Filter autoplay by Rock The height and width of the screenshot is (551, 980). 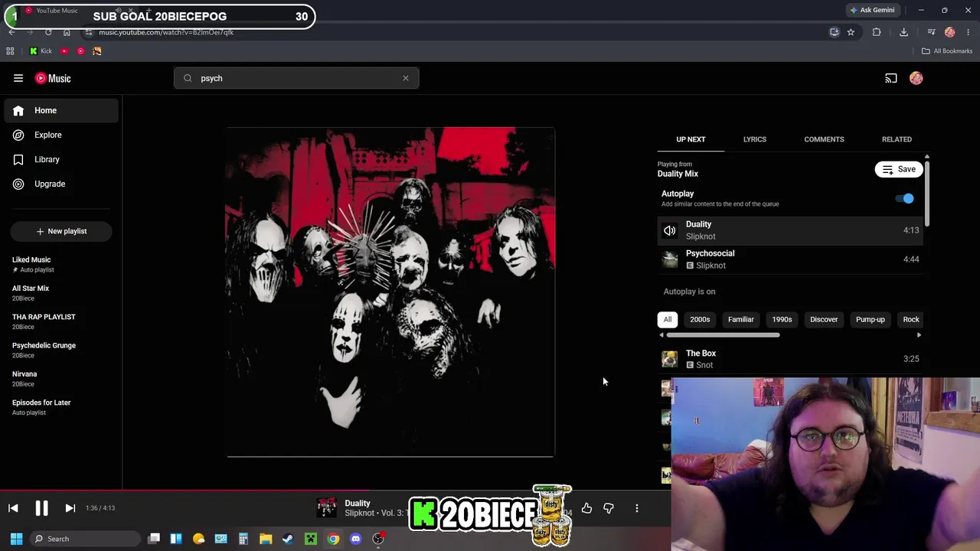coord(911,319)
